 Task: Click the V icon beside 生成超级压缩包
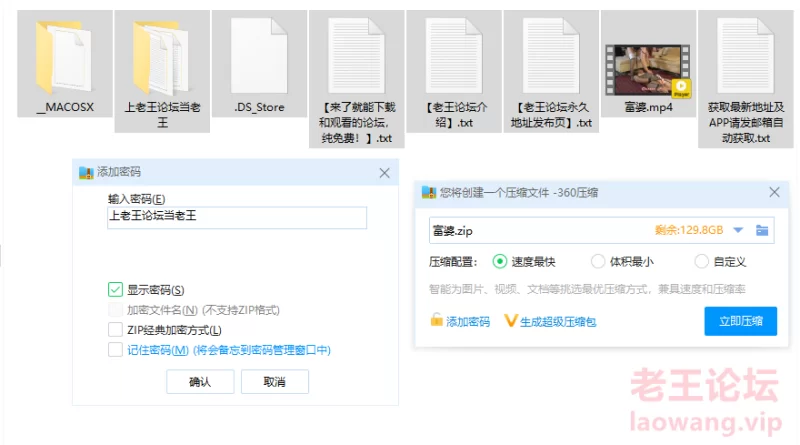[x=510, y=320]
